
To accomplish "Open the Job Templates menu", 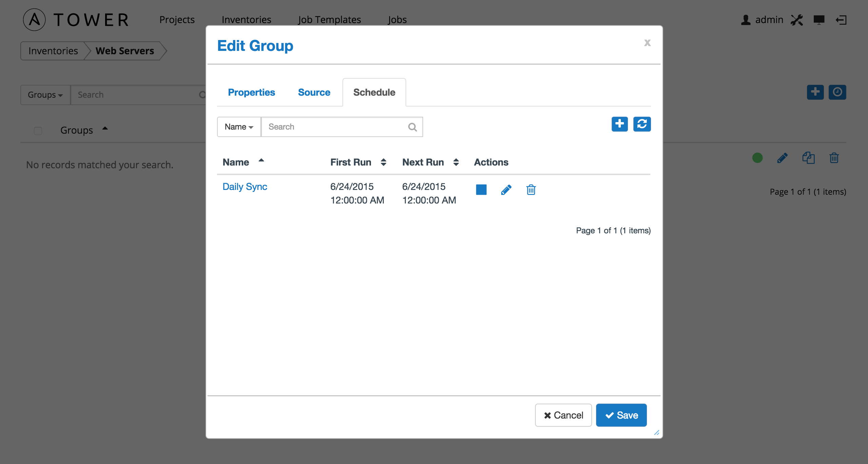I will (x=330, y=20).
